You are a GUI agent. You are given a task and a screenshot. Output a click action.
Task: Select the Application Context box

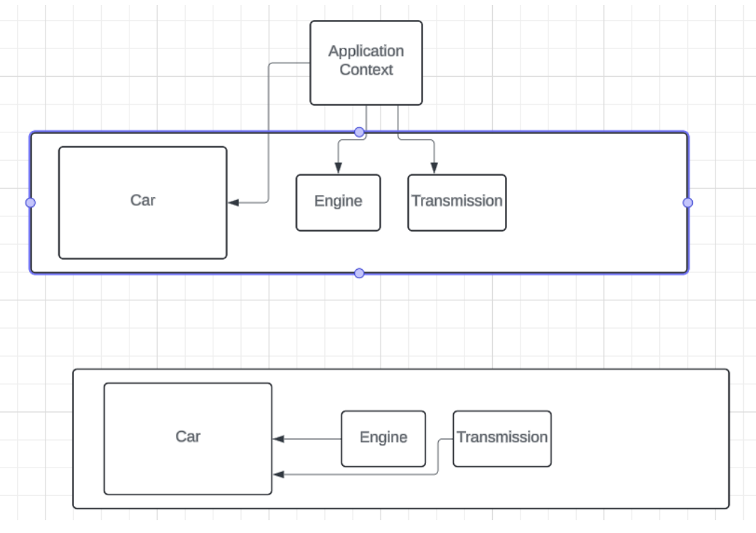(x=366, y=63)
